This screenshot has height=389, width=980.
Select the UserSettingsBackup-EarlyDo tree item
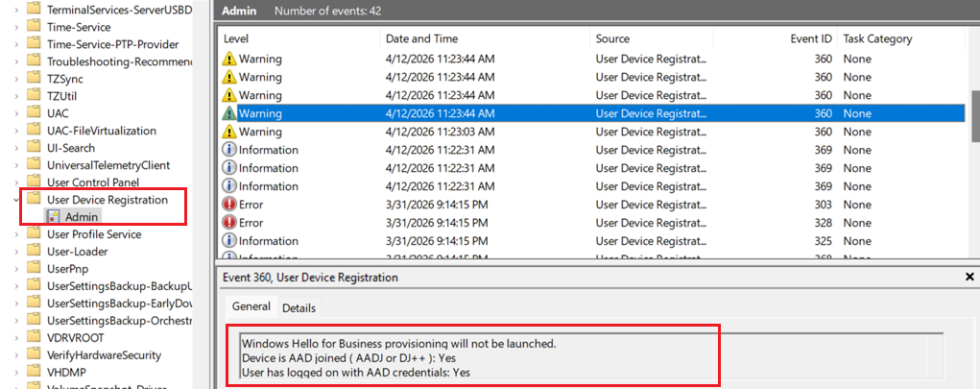[x=119, y=304]
